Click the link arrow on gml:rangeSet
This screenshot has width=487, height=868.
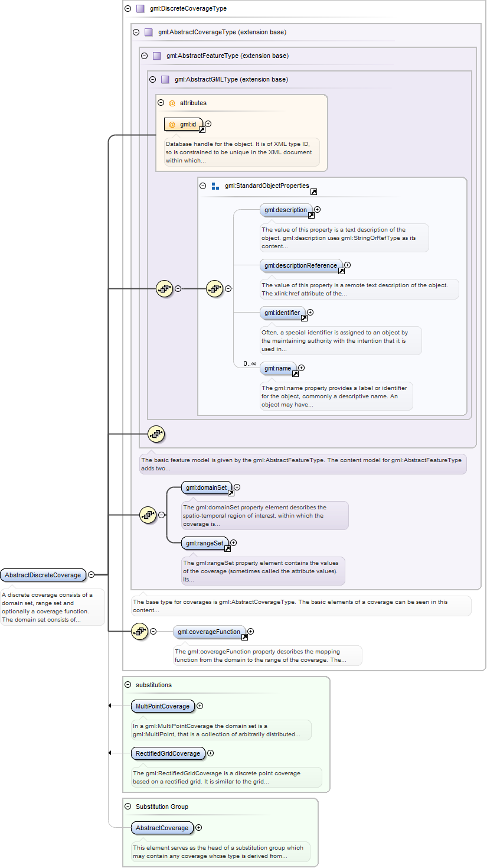227,549
